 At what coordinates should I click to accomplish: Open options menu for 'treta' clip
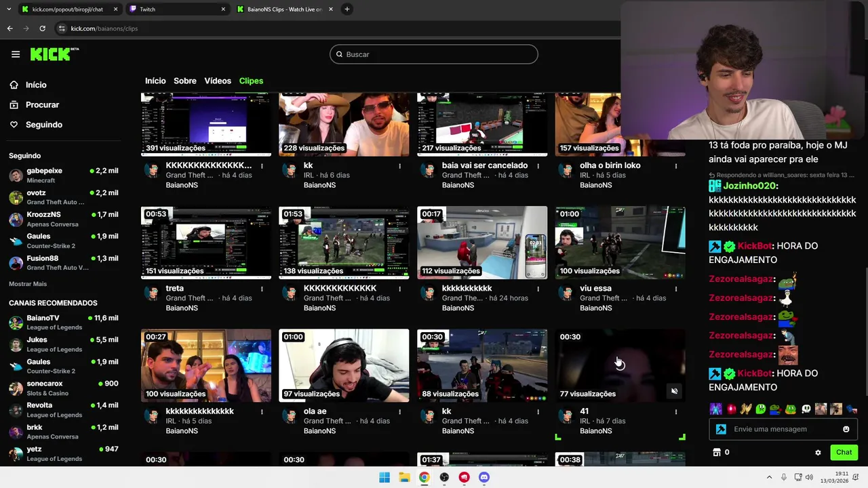[x=262, y=289]
